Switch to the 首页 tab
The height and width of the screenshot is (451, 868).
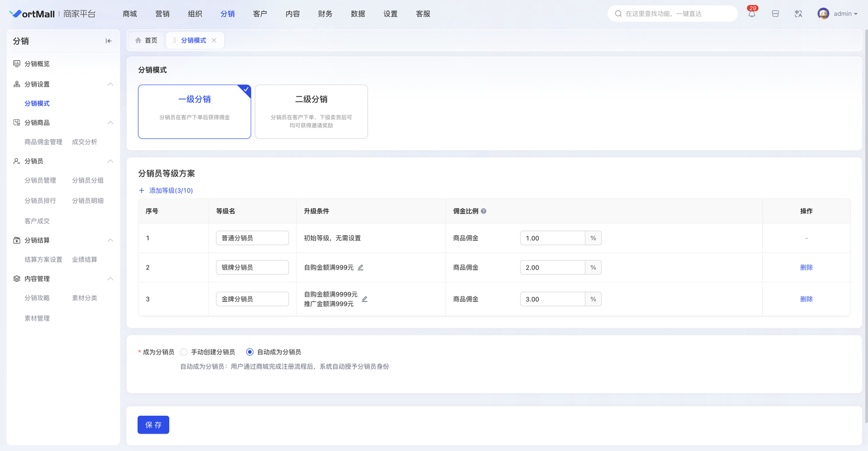coord(146,41)
